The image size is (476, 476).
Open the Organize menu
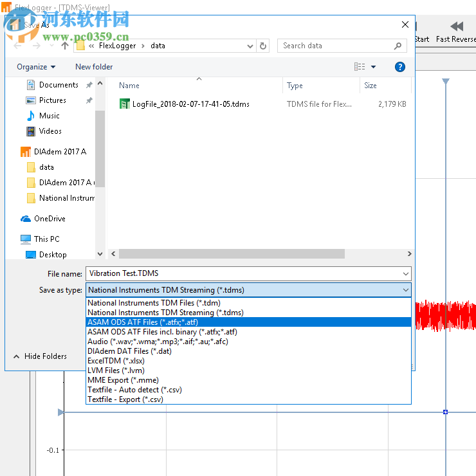coord(36,67)
